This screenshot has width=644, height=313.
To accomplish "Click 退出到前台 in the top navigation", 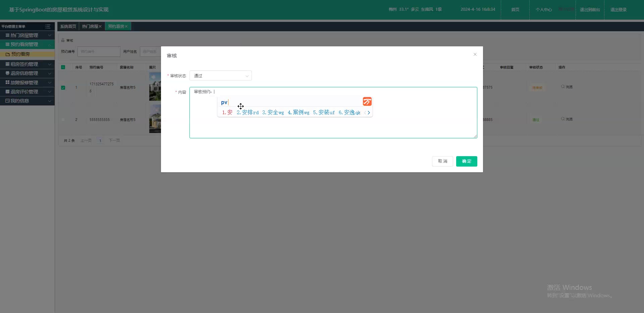I will 590,10.
